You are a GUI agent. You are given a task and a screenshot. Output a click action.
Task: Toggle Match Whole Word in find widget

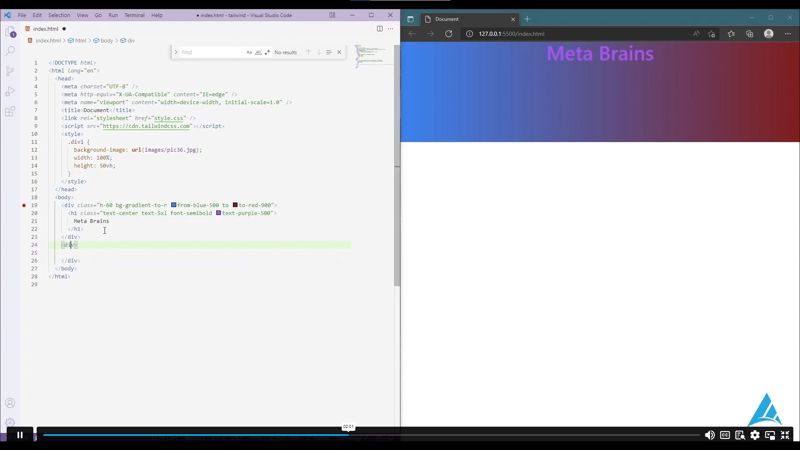coord(258,52)
